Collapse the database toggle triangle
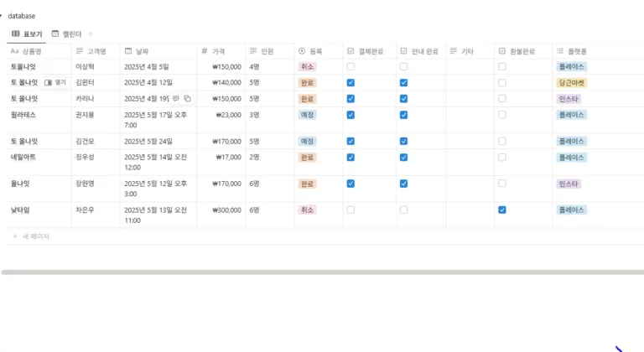Image resolution: width=644 pixels, height=352 pixels. (3, 16)
